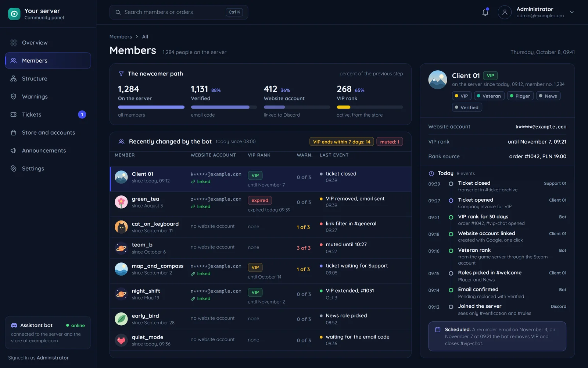This screenshot has height=368, width=588.
Task: Open the Members section
Action: coord(48,60)
